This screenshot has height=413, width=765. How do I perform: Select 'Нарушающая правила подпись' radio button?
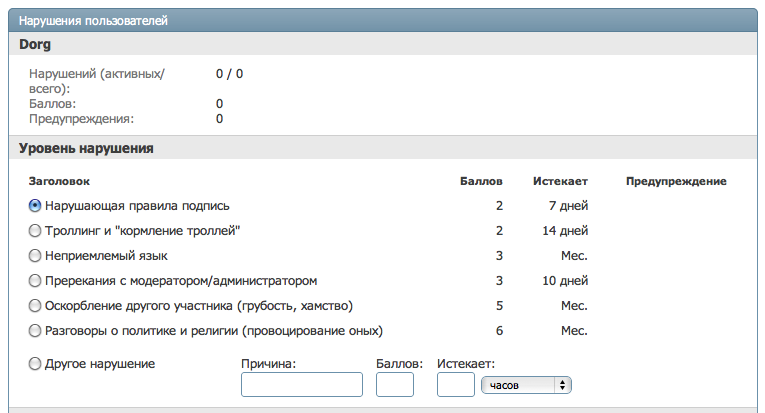[x=35, y=206]
